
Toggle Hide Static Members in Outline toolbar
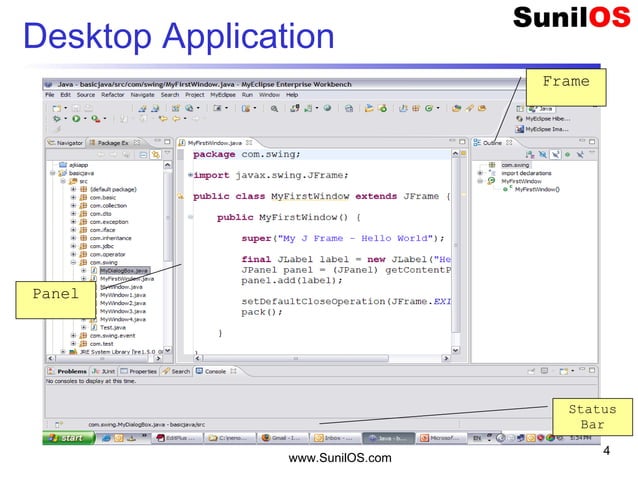tap(555, 155)
